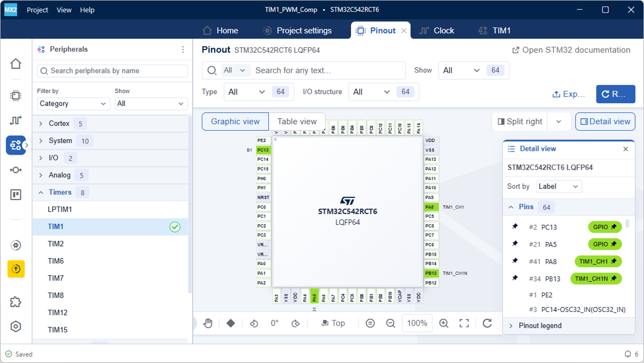Open the Sort by Label dropdown
The height and width of the screenshot is (363, 644).
[559, 186]
